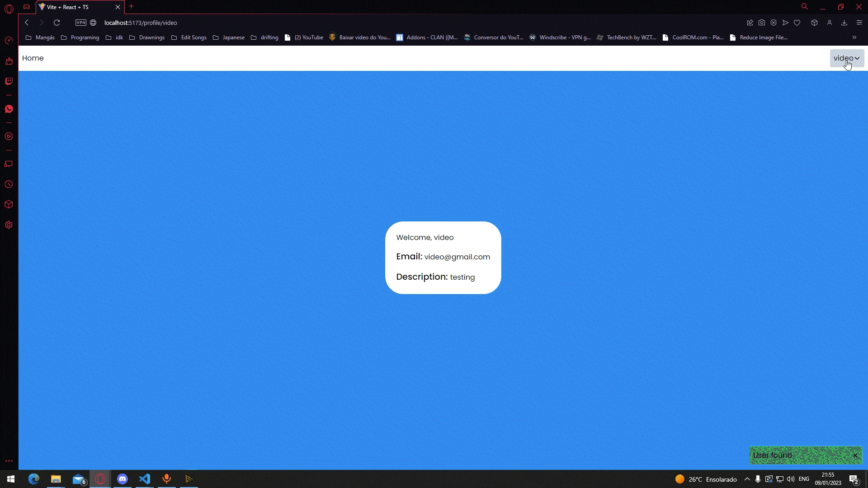Toggle the VPN badge in the address bar
This screenshot has height=488, width=868.
[81, 23]
